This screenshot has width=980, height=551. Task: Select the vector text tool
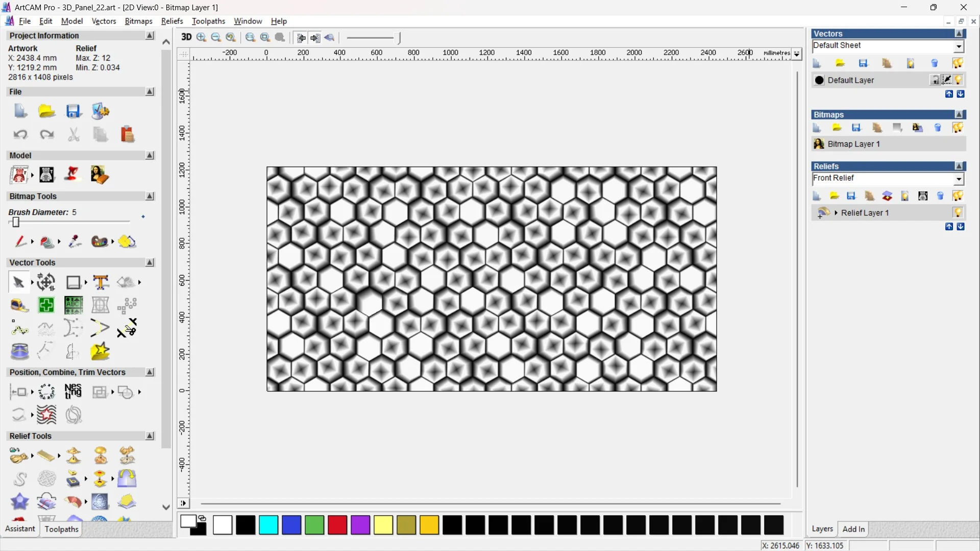(100, 282)
